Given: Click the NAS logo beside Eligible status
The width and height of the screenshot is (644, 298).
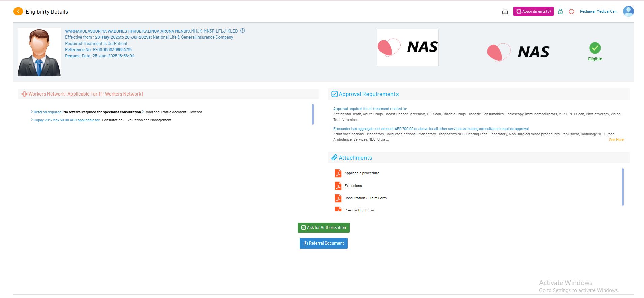Looking at the screenshot, I should click(518, 52).
